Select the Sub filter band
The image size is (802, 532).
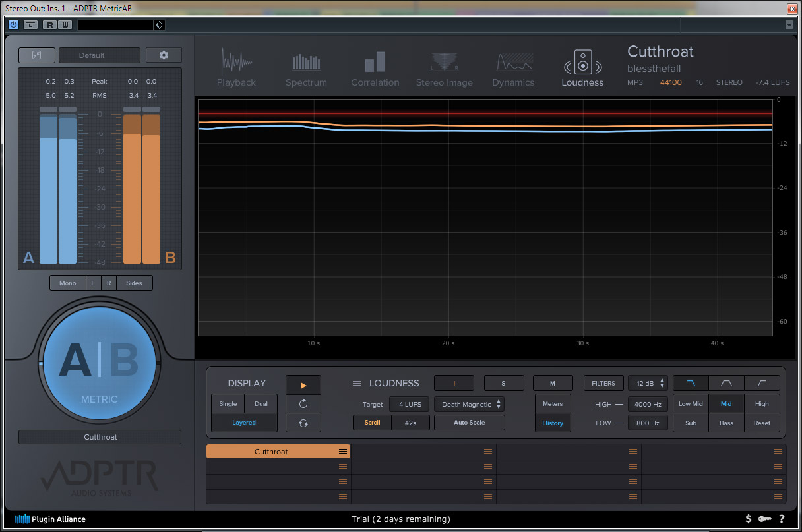(691, 423)
